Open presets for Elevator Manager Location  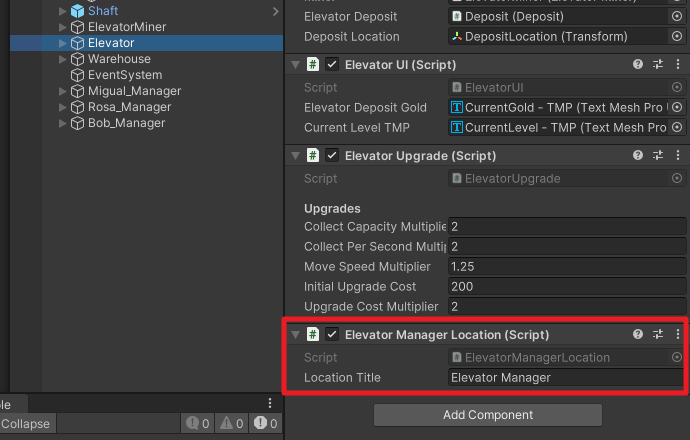click(x=658, y=334)
